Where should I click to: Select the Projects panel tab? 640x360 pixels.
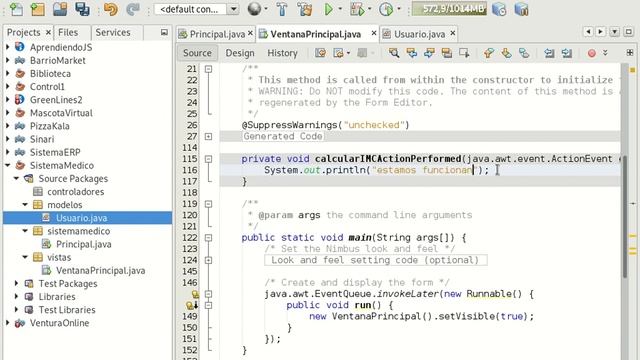tap(24, 32)
